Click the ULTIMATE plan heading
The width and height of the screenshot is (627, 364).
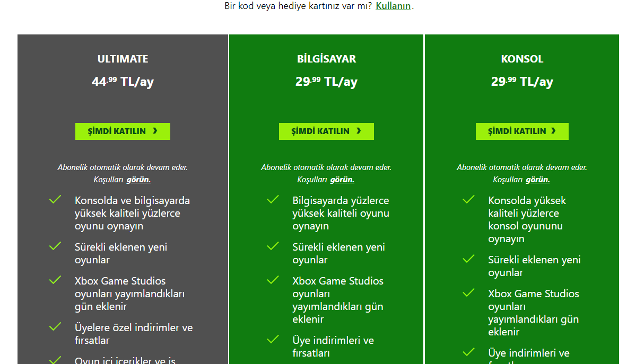point(123,59)
